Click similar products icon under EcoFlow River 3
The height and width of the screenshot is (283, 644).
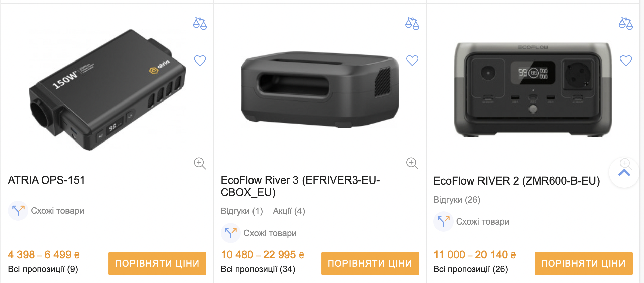click(x=230, y=233)
